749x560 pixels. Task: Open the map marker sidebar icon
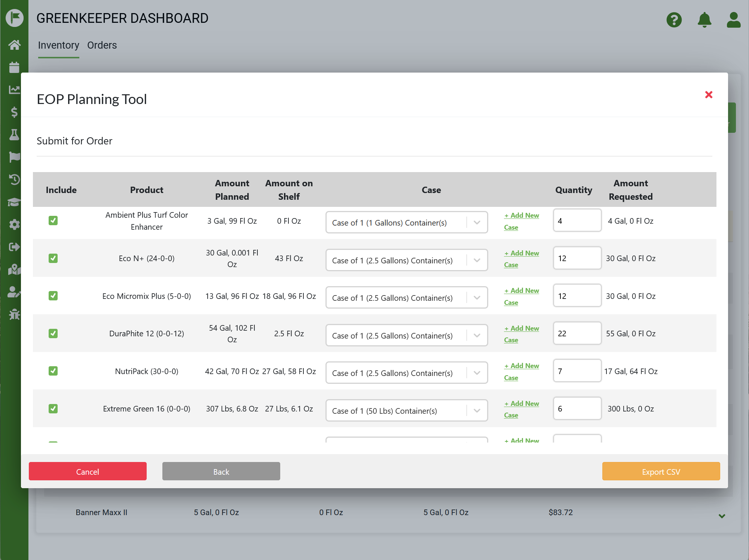[x=14, y=269]
